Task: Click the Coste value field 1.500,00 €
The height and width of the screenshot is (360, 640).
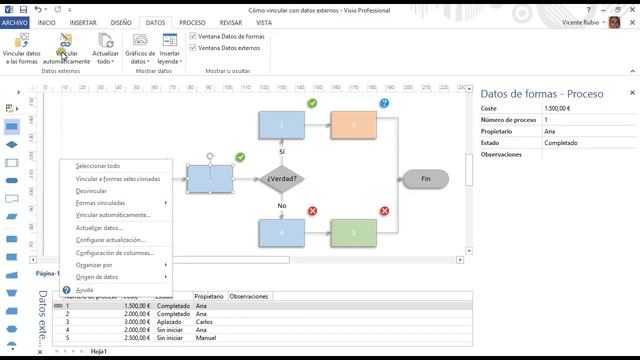Action: pyautogui.click(x=589, y=108)
